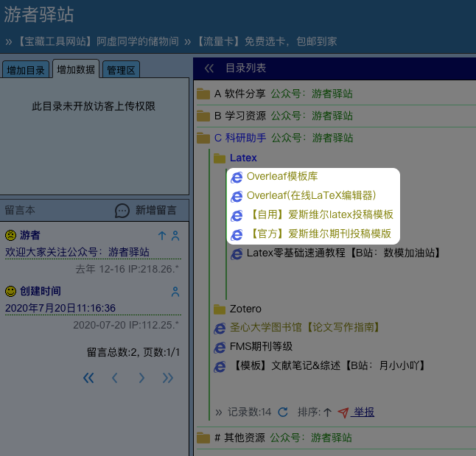Go to previous page of messages

click(x=115, y=378)
